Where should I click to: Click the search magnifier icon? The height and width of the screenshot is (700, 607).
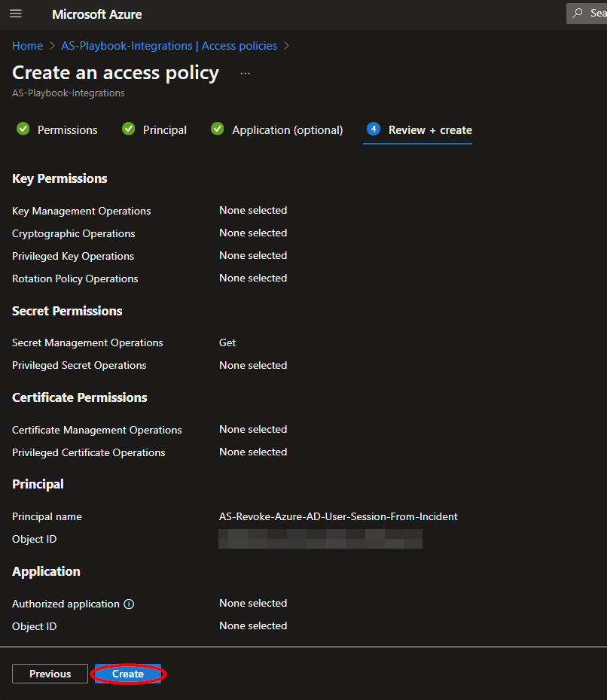[x=578, y=13]
